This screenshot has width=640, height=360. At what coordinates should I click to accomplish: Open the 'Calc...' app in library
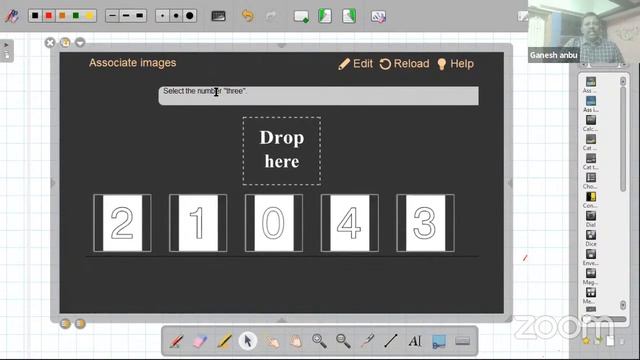591,123
